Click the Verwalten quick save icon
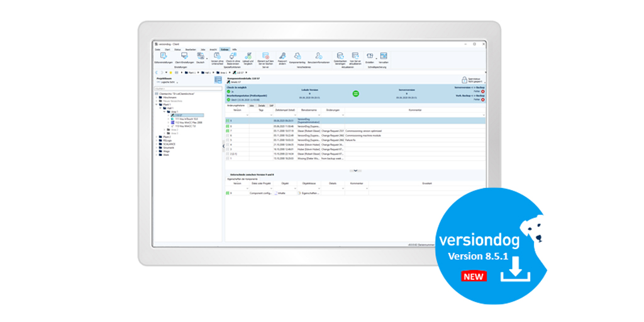 coord(384,56)
